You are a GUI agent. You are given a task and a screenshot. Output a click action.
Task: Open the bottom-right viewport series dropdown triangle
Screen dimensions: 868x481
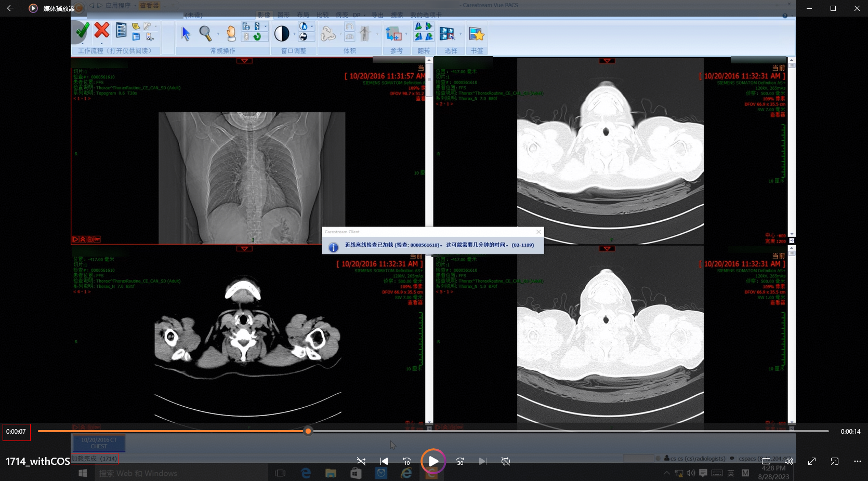(607, 249)
